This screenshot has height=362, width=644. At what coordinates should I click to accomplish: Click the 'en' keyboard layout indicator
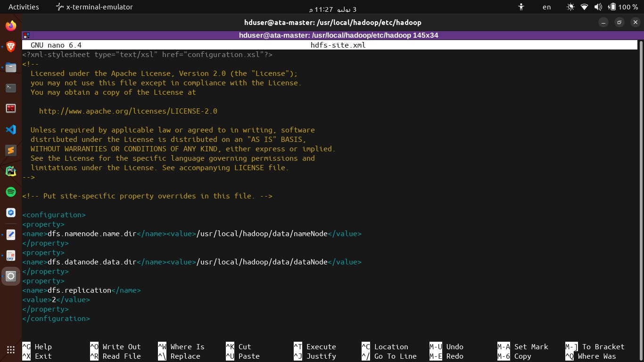point(546,7)
